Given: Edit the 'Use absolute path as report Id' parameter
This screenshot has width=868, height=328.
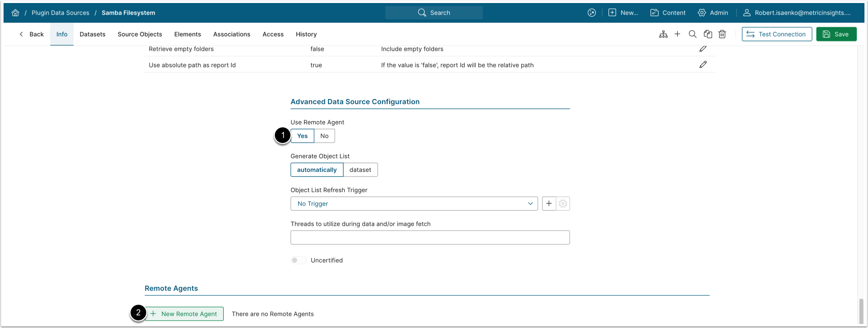Looking at the screenshot, I should click(703, 65).
